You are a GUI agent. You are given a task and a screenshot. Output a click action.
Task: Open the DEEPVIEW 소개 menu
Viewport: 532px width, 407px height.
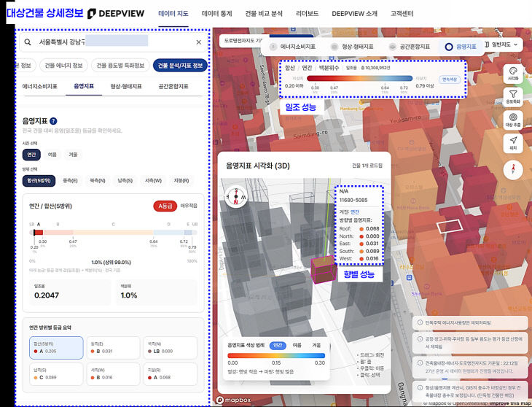point(355,14)
